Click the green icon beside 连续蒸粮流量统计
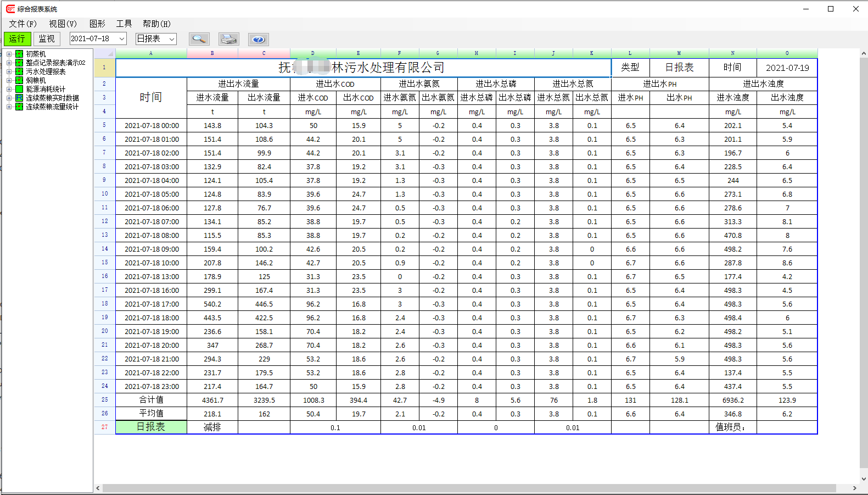The image size is (868, 495). click(x=19, y=107)
